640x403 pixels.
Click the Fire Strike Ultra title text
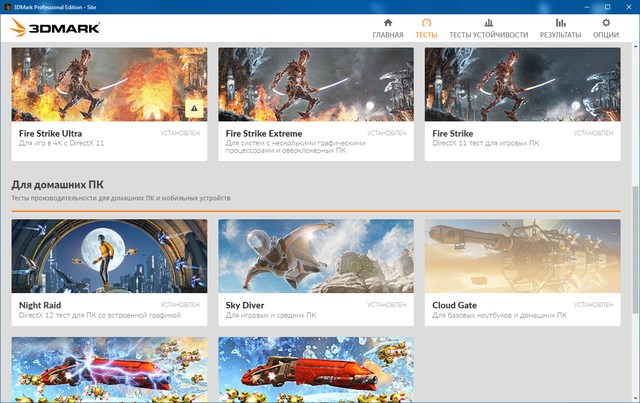(51, 133)
